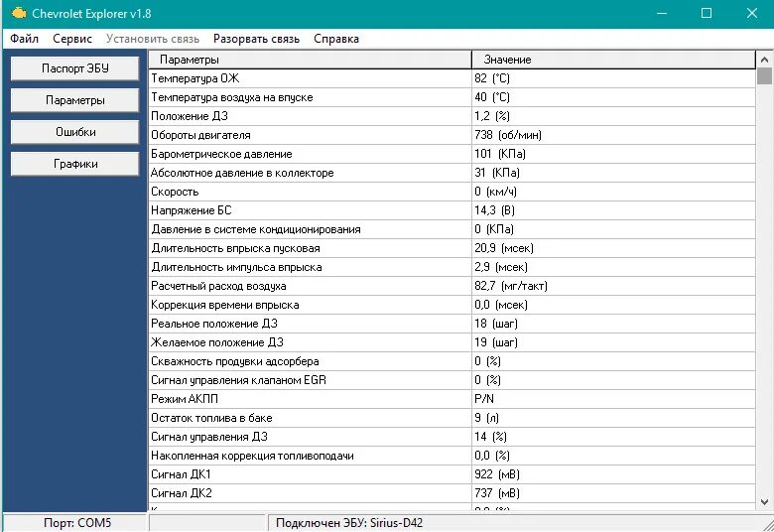Image resolution: width=774 pixels, height=532 pixels.
Task: Select the Режим АКПП row
Action: (452, 399)
